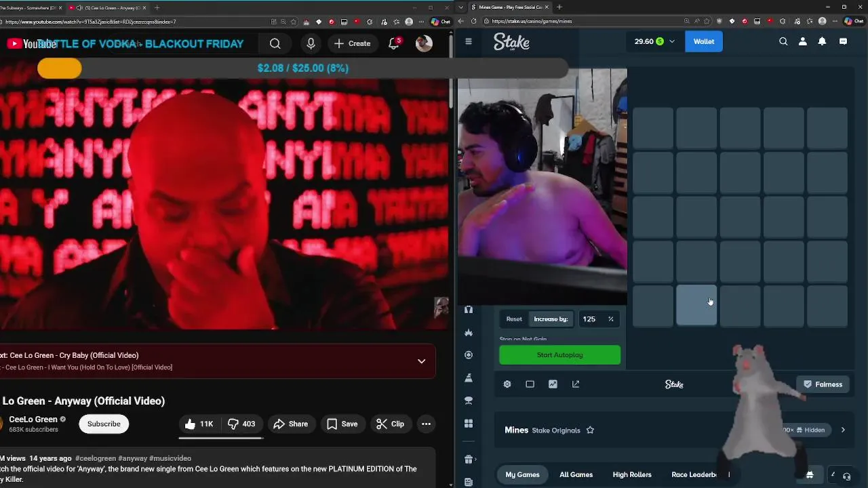Reveal the highlighted Mines tile under cursor
This screenshot has width=868, height=488.
[696, 306]
